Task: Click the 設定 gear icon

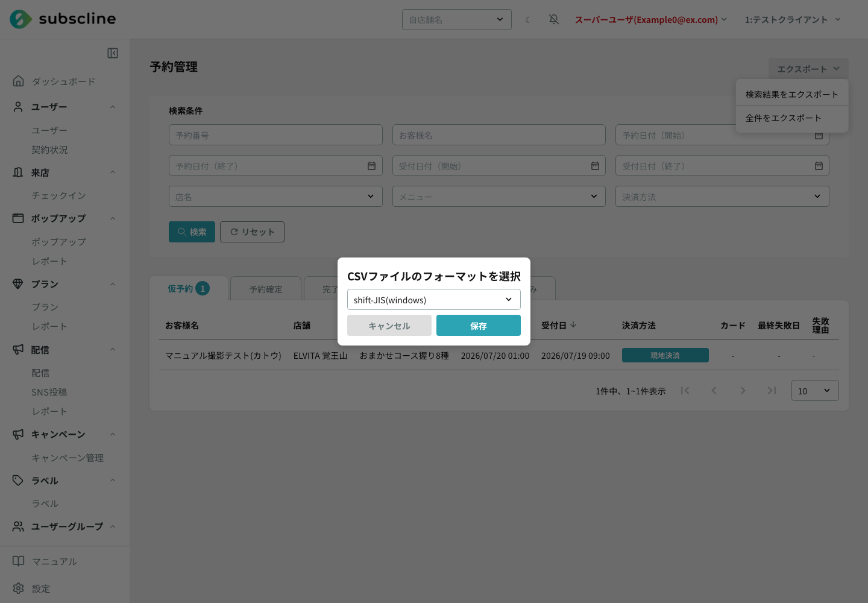Action: [x=19, y=589]
